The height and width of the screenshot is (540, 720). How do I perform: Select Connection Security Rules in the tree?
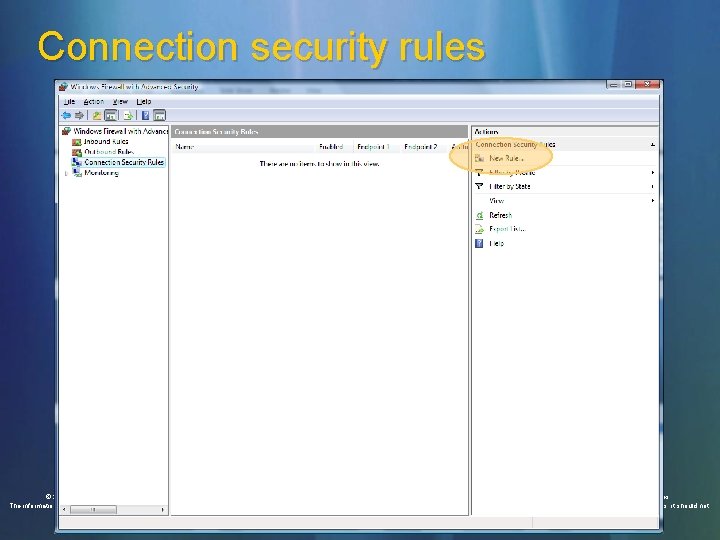click(x=124, y=162)
